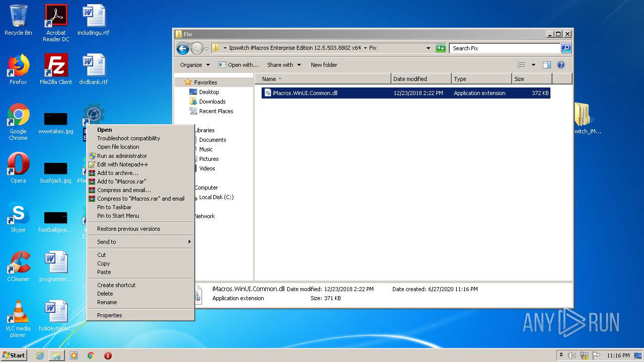Open Recent Places in navigation pane
644x362 pixels.
216,111
